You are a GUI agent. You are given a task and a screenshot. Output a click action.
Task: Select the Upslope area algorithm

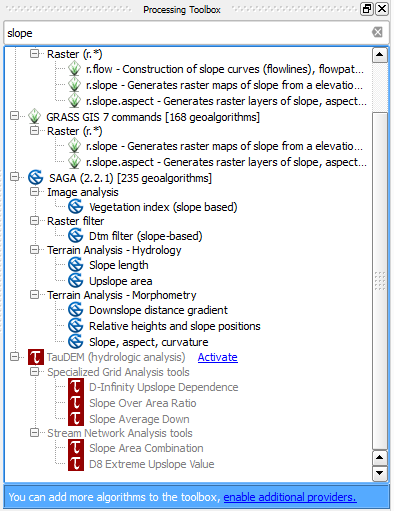coord(121,281)
